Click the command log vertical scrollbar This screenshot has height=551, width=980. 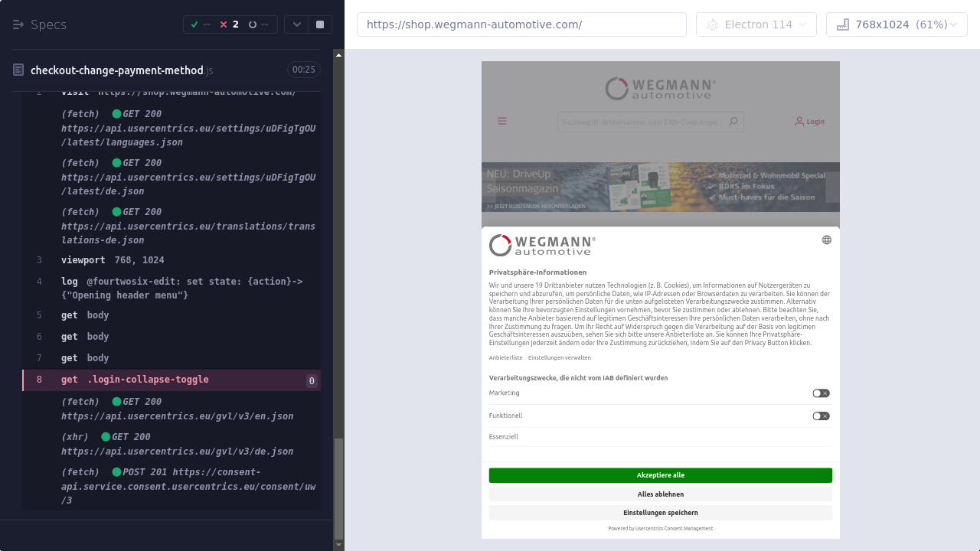click(x=338, y=490)
